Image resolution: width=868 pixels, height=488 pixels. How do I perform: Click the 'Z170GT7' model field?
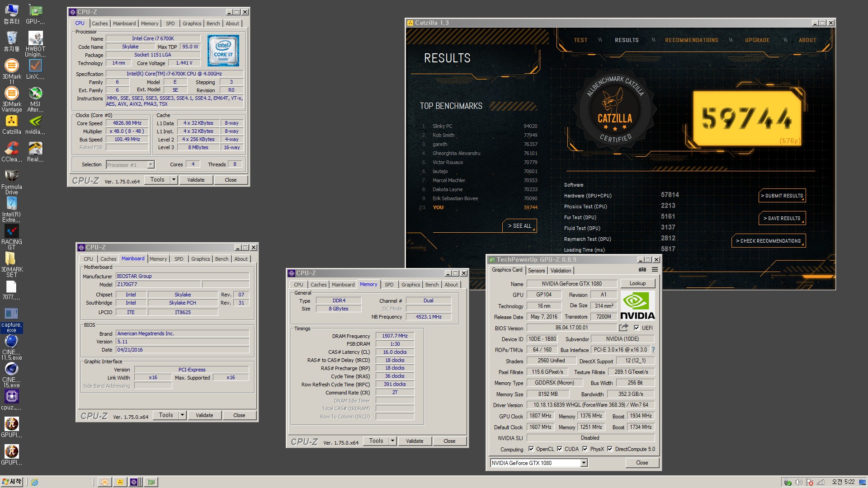(158, 284)
